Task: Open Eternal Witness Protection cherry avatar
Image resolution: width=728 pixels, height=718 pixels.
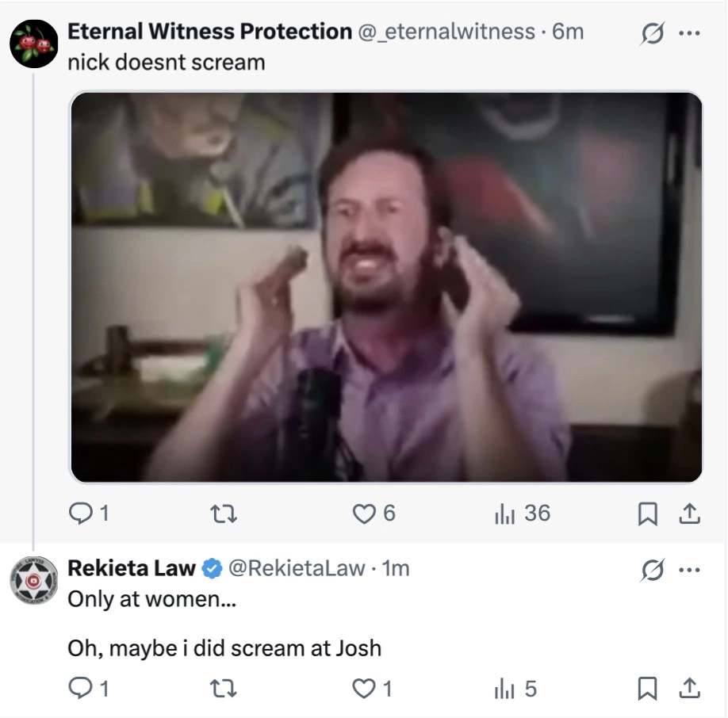Action: (x=34, y=44)
